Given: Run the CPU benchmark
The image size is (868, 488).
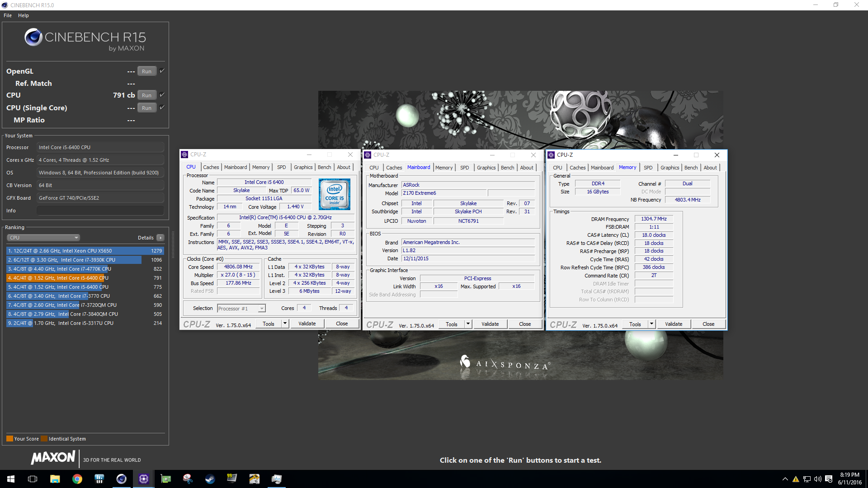Looking at the screenshot, I should pyautogui.click(x=146, y=95).
